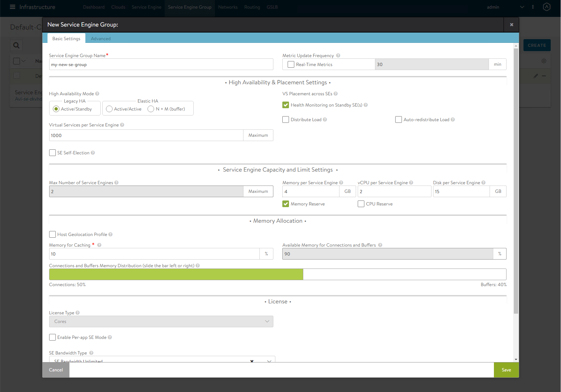
Task: Select Active/Standby radio button
Action: coord(56,109)
